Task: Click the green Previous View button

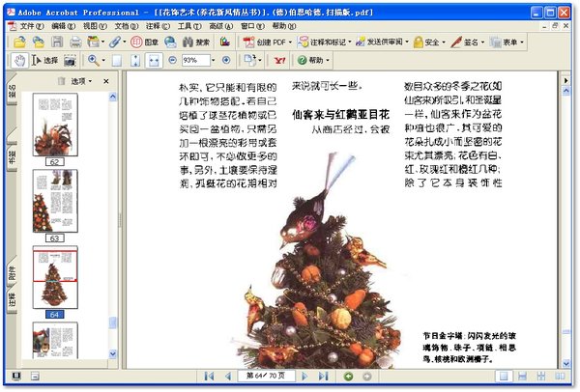Action: click(x=348, y=377)
